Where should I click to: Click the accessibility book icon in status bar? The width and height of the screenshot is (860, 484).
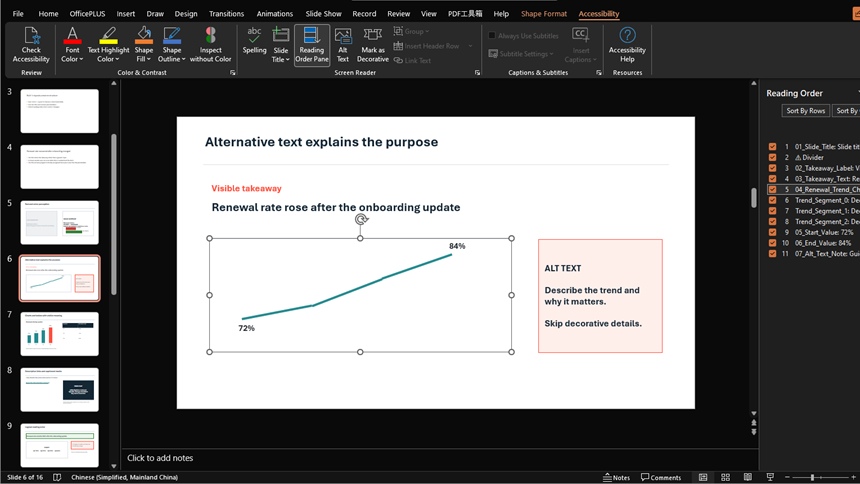point(57,477)
